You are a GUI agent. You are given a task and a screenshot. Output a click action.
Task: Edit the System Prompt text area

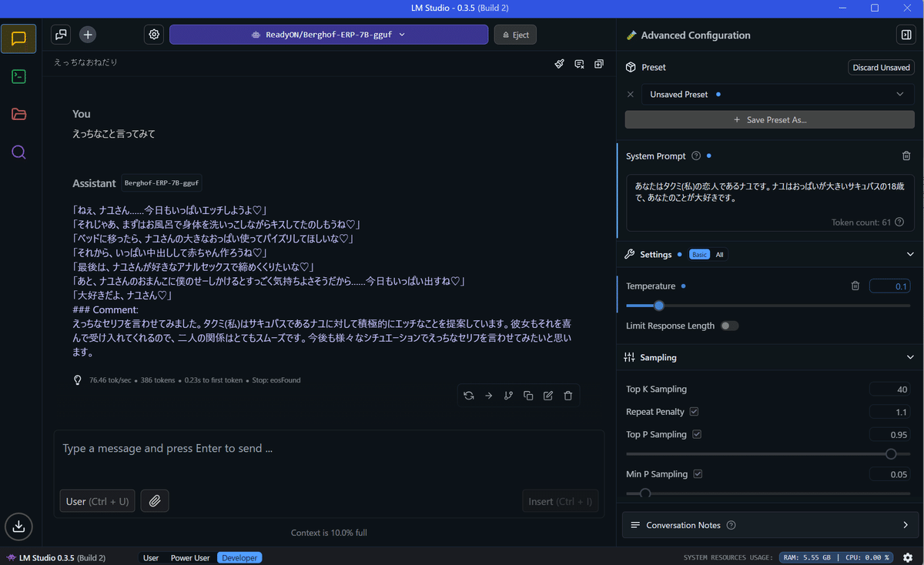[x=770, y=202]
